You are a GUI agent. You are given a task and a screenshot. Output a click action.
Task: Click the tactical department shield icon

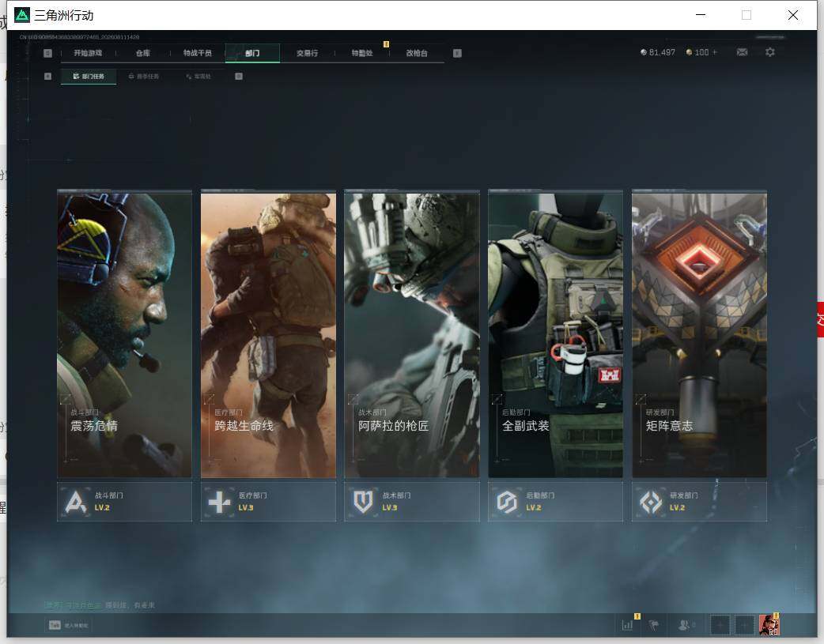(x=363, y=503)
